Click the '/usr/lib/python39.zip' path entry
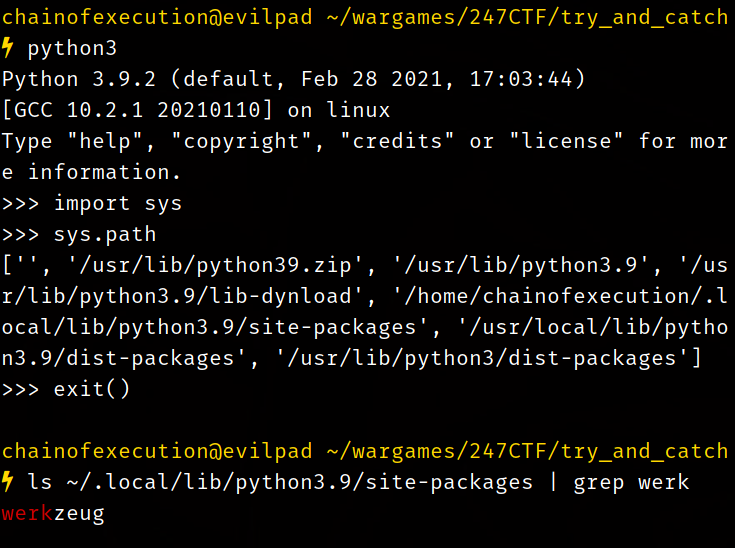 215,265
